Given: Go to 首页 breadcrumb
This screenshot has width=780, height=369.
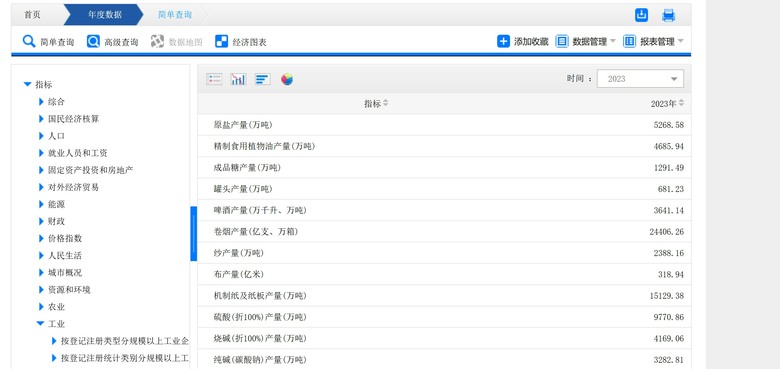Looking at the screenshot, I should (x=32, y=15).
